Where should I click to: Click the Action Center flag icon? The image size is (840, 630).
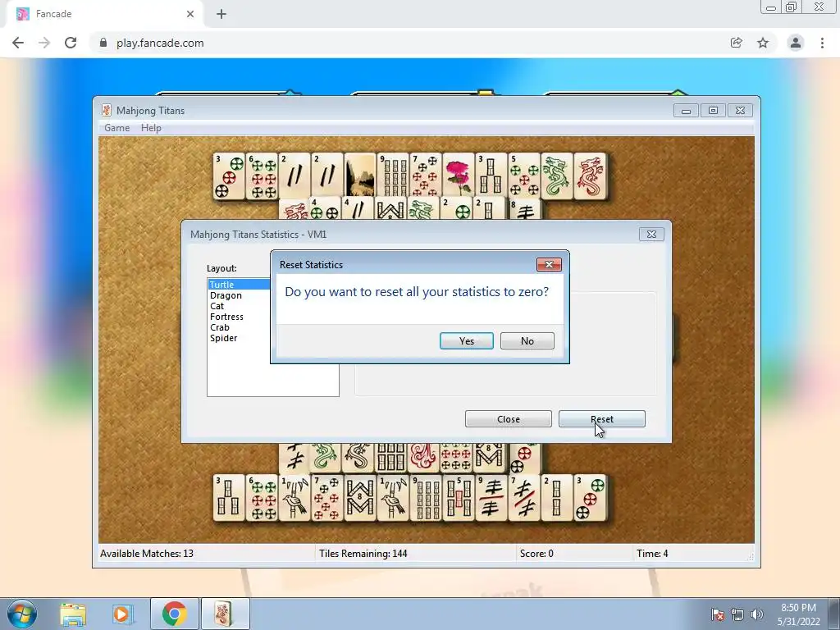pyautogui.click(x=717, y=614)
